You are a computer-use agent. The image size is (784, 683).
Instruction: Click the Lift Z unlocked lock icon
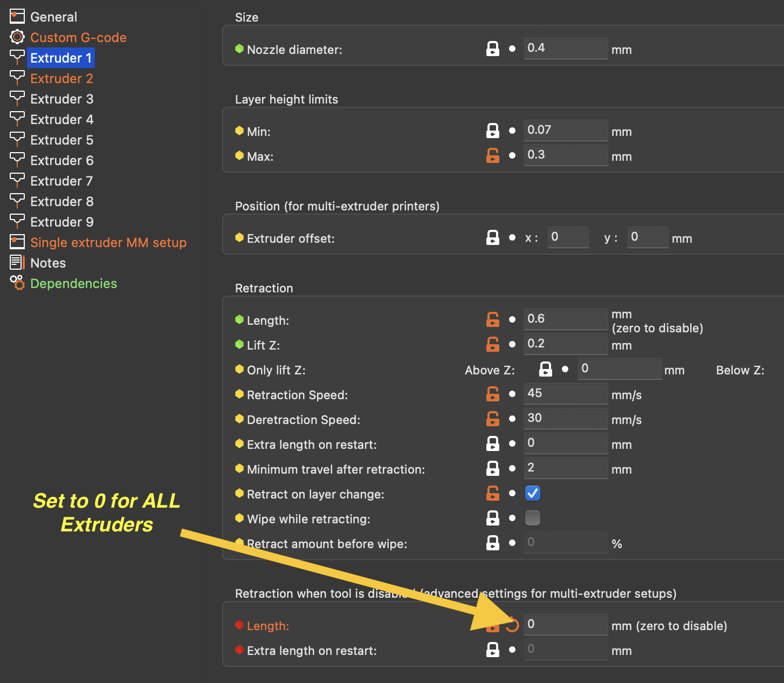click(493, 344)
